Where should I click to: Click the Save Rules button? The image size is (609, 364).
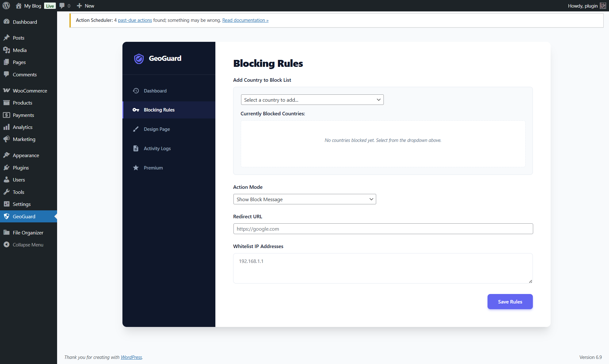(510, 302)
